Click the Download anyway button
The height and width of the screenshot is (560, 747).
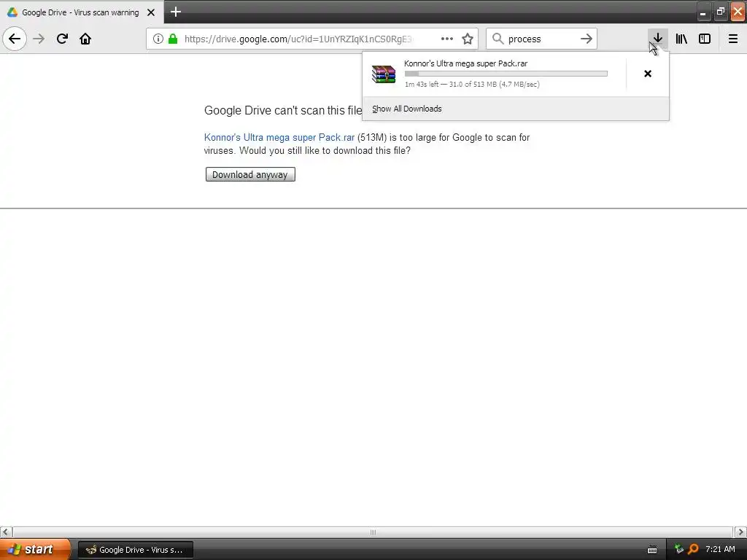(250, 174)
